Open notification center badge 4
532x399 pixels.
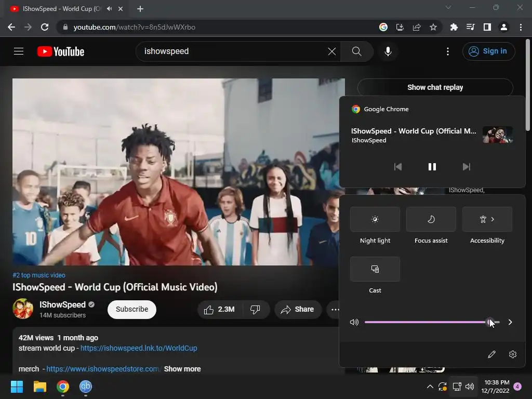[x=517, y=387]
